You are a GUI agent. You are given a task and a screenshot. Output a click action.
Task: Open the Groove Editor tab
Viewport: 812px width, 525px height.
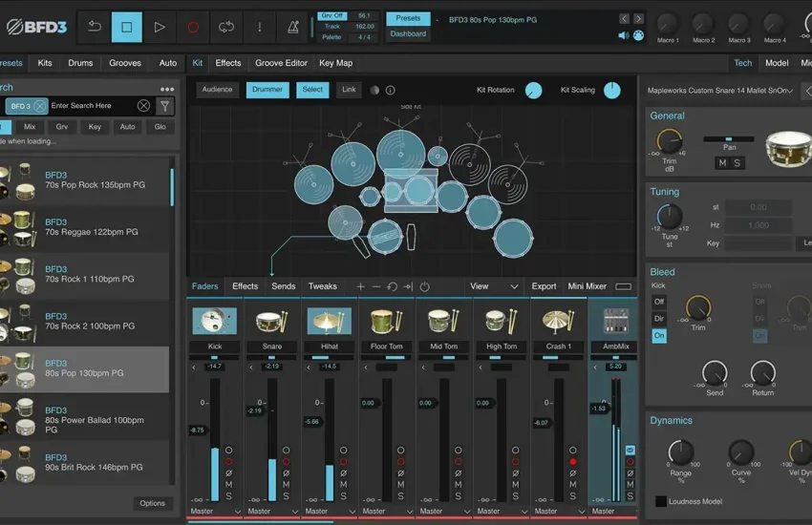pyautogui.click(x=281, y=63)
